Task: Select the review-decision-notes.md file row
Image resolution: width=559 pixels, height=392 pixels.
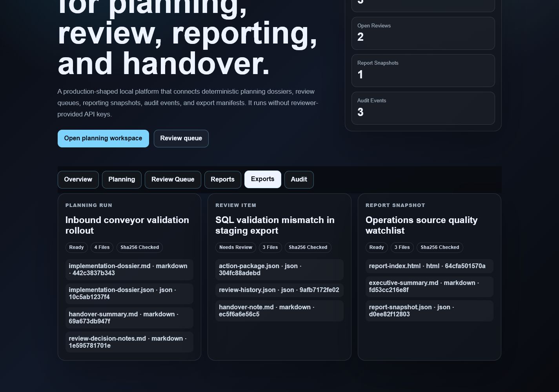Action: click(x=129, y=342)
